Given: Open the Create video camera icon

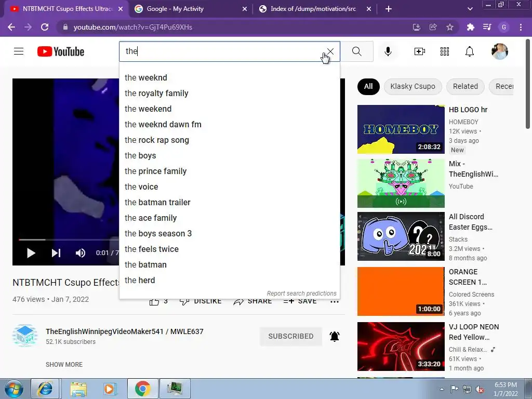Looking at the screenshot, I should (420, 51).
